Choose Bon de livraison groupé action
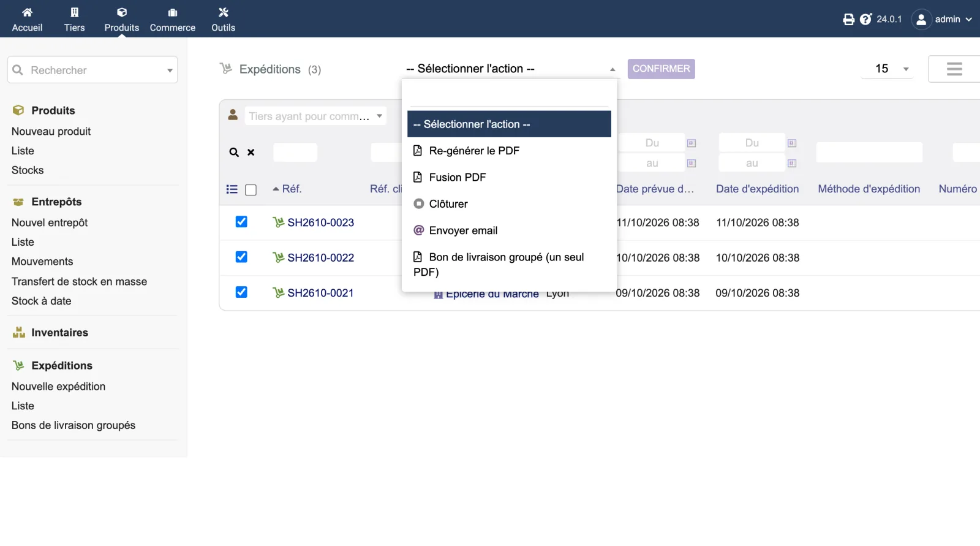The image size is (980, 546). click(509, 265)
